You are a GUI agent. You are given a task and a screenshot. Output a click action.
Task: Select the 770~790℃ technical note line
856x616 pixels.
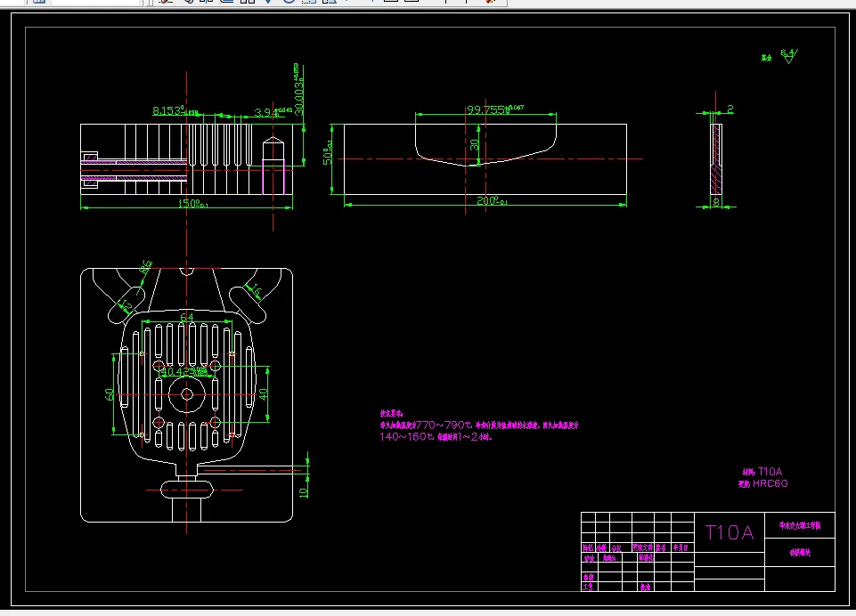pyautogui.click(x=478, y=425)
